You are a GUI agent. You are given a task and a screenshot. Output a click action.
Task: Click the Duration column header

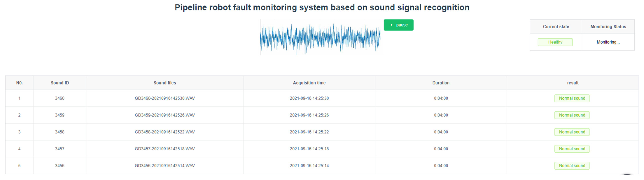(x=441, y=83)
